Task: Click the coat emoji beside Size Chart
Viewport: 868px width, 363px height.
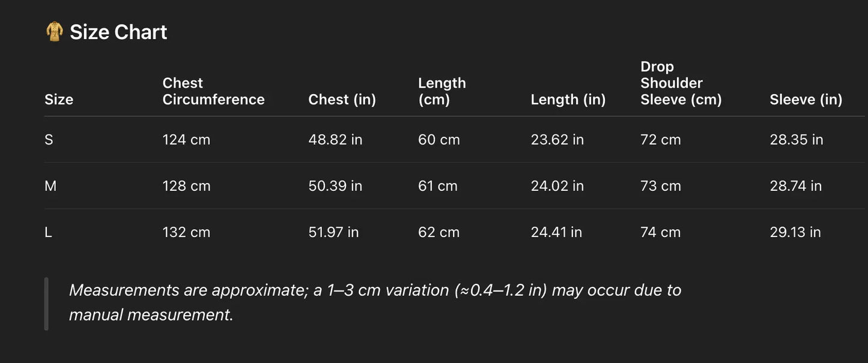Action: tap(55, 32)
